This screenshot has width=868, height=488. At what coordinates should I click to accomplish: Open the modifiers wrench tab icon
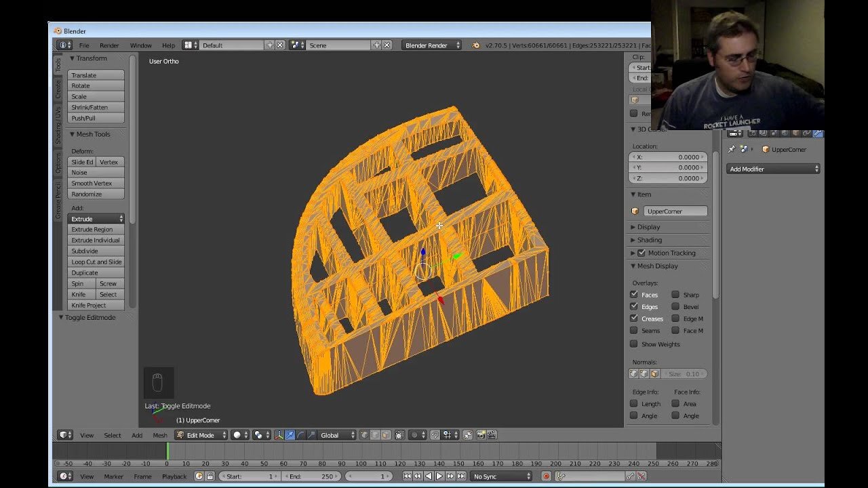(x=818, y=134)
